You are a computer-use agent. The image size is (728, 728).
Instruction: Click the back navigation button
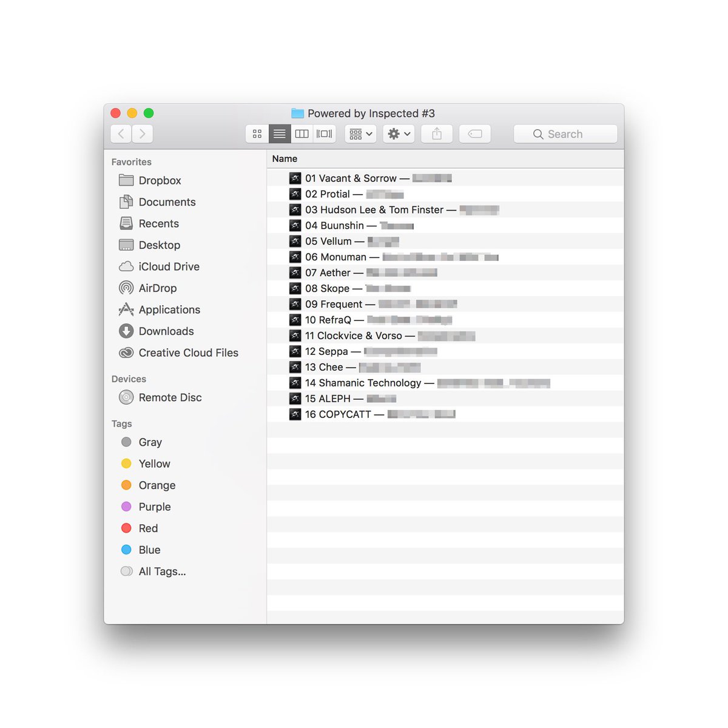point(120,133)
